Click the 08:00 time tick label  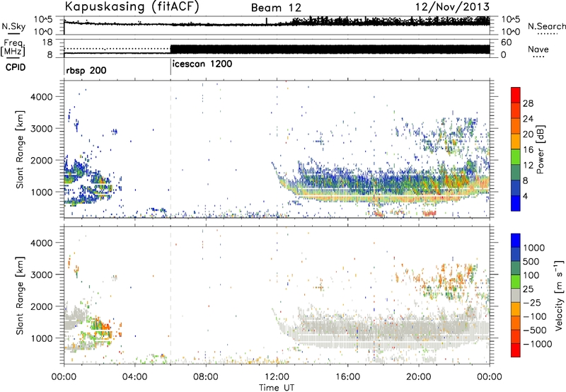206,377
